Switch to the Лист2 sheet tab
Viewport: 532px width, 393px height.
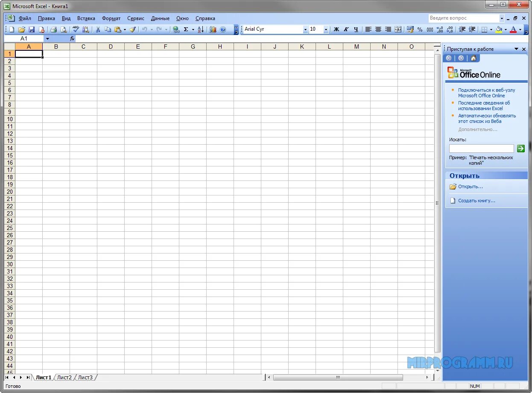click(64, 377)
